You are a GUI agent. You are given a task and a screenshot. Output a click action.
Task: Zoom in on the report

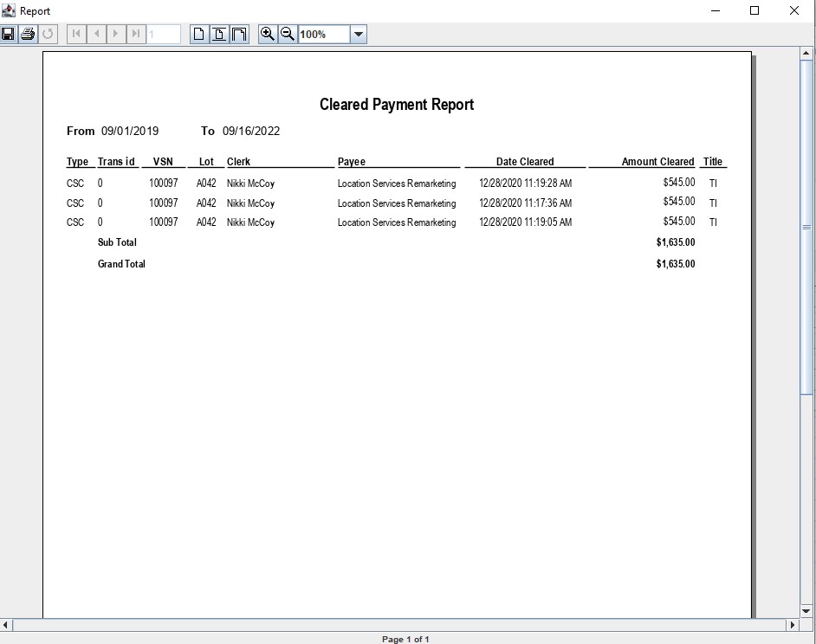point(268,35)
